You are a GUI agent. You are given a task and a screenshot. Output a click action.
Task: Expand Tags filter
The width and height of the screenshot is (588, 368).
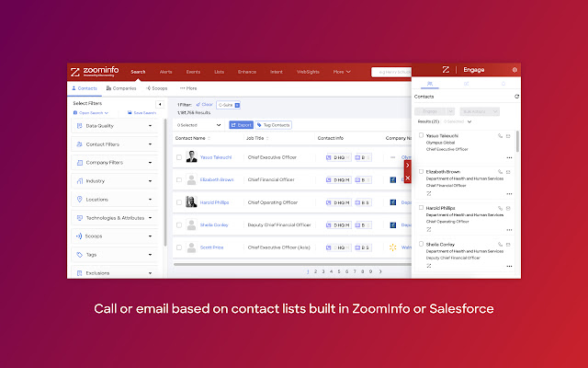coord(114,255)
